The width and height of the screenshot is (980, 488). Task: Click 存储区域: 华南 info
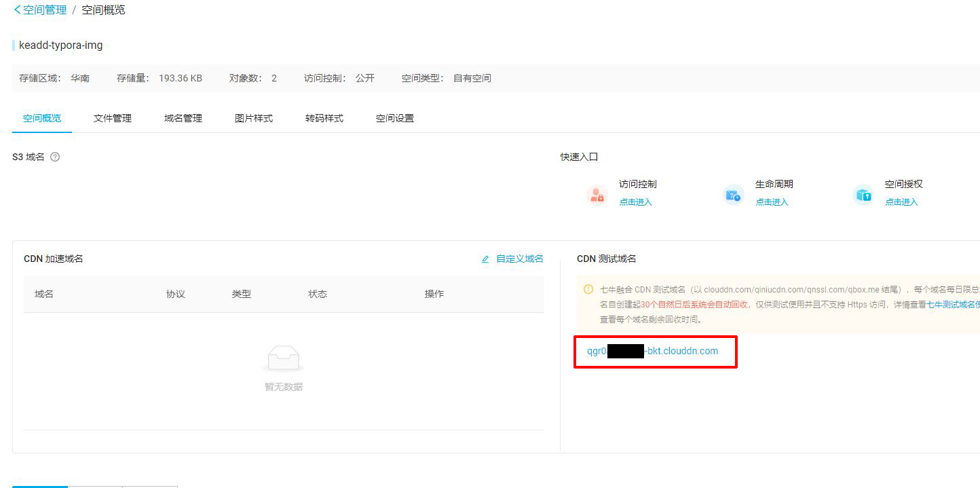coord(54,78)
